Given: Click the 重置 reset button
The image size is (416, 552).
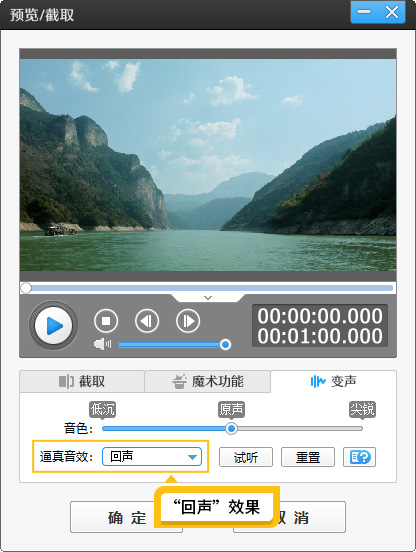Looking at the screenshot, I should [308, 457].
